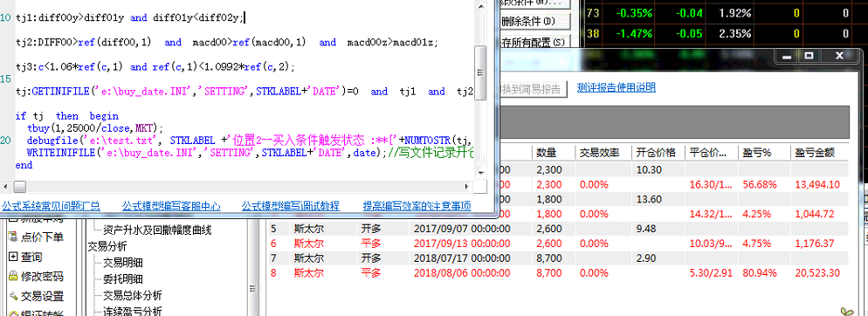The height and width of the screenshot is (316, 868).
Task: Open 公式系统常见问题汇总 link
Action: (x=51, y=206)
